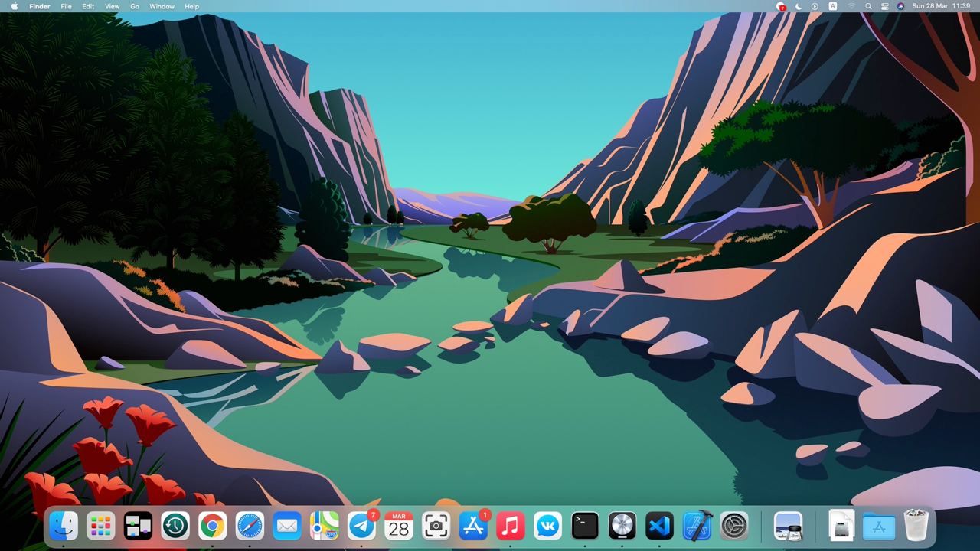Open the Trash in the Dock

point(916,526)
